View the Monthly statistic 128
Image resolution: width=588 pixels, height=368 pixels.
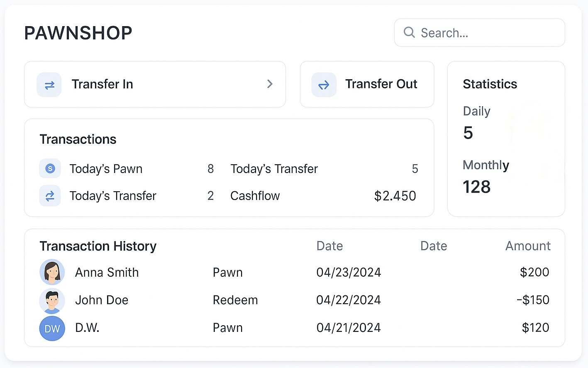coord(476,187)
